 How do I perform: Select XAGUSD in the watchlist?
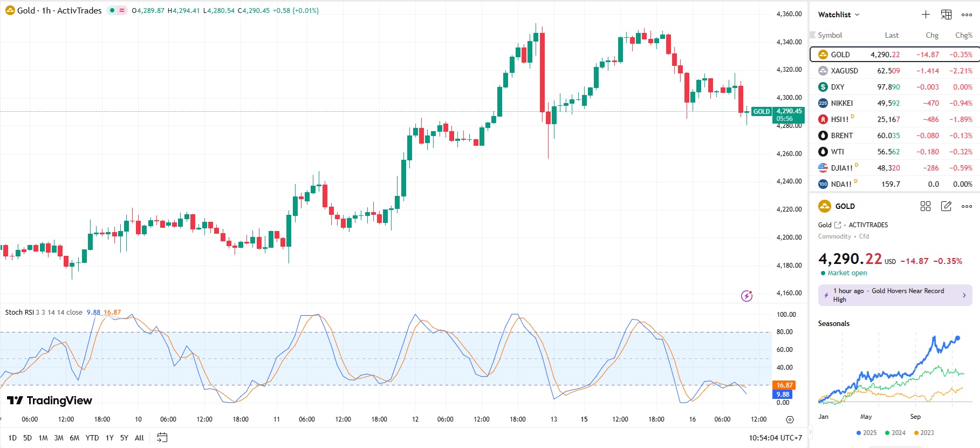[844, 71]
